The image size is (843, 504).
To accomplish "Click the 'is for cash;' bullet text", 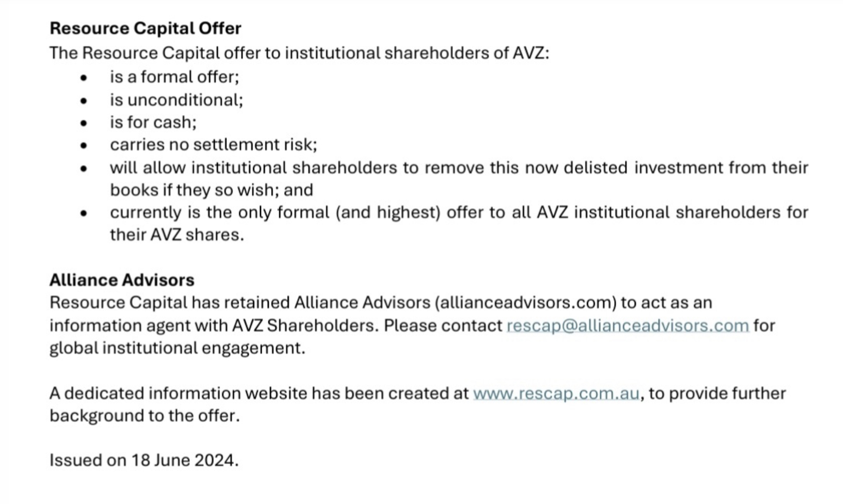I will point(153,122).
